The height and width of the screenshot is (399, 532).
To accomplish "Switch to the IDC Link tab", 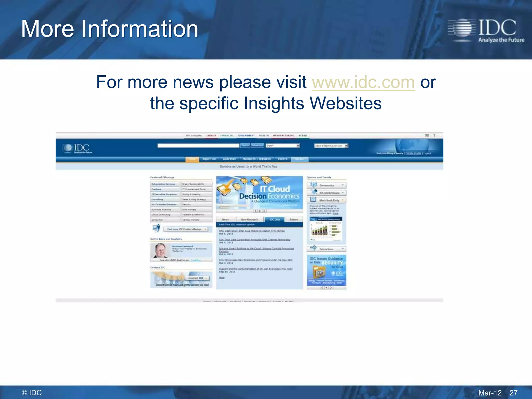I will pos(275,220).
